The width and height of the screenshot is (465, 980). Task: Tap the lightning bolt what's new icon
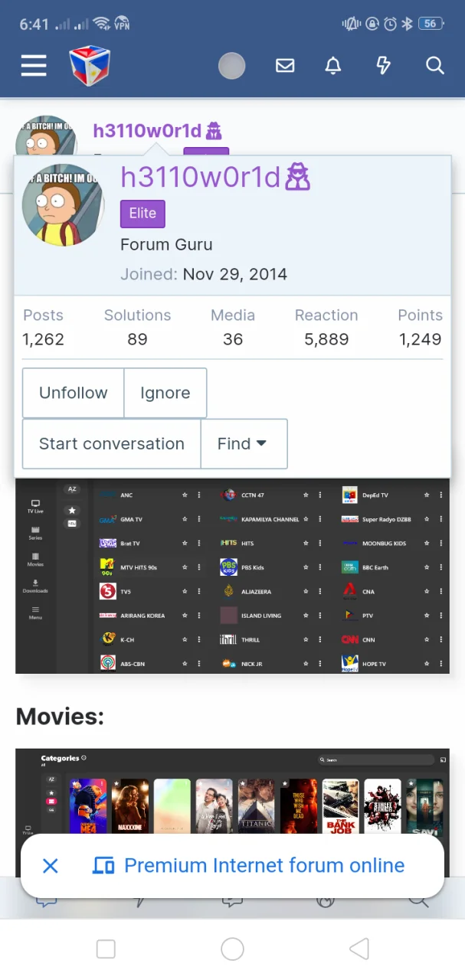pos(384,66)
